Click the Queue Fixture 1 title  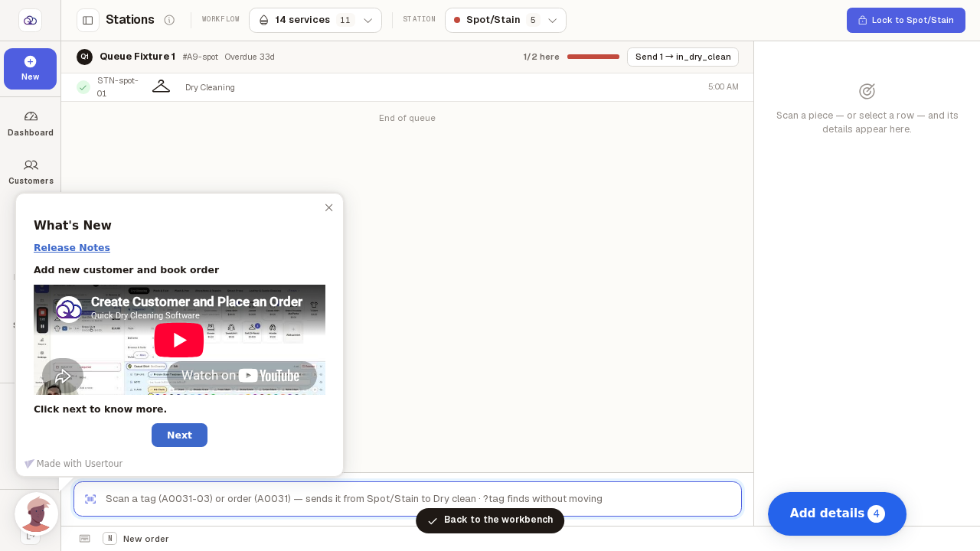coord(138,57)
